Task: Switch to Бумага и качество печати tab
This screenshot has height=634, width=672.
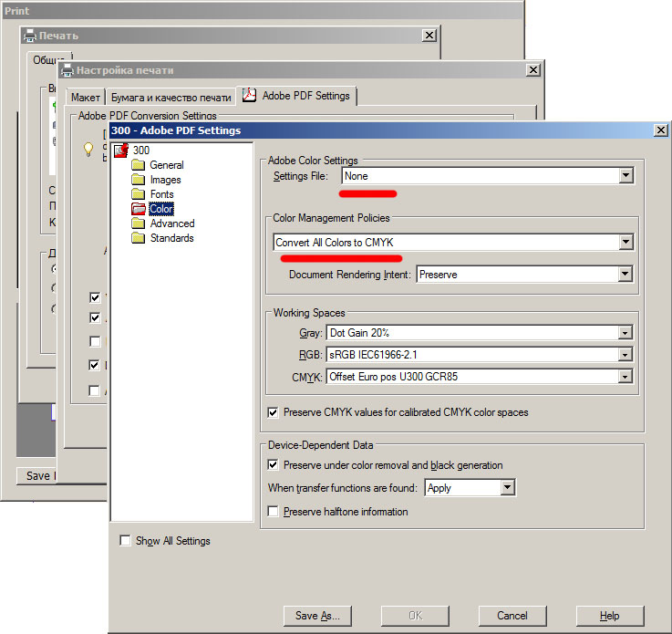Action: pyautogui.click(x=171, y=98)
